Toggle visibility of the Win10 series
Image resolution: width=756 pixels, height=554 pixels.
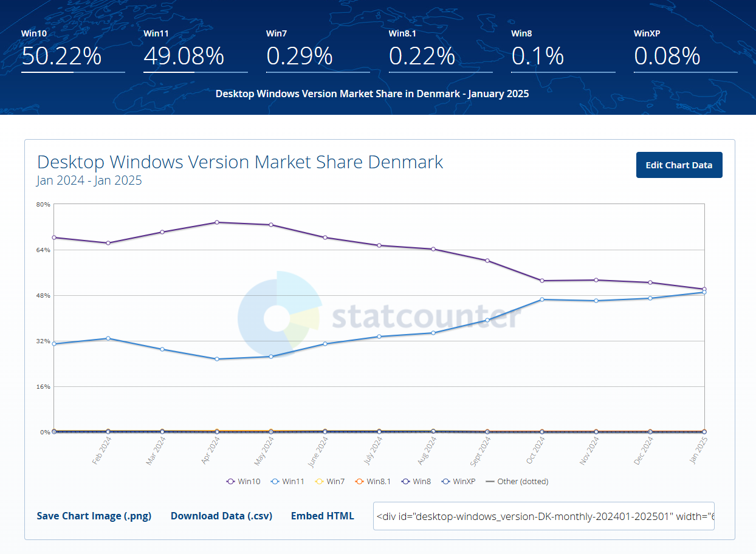click(243, 481)
